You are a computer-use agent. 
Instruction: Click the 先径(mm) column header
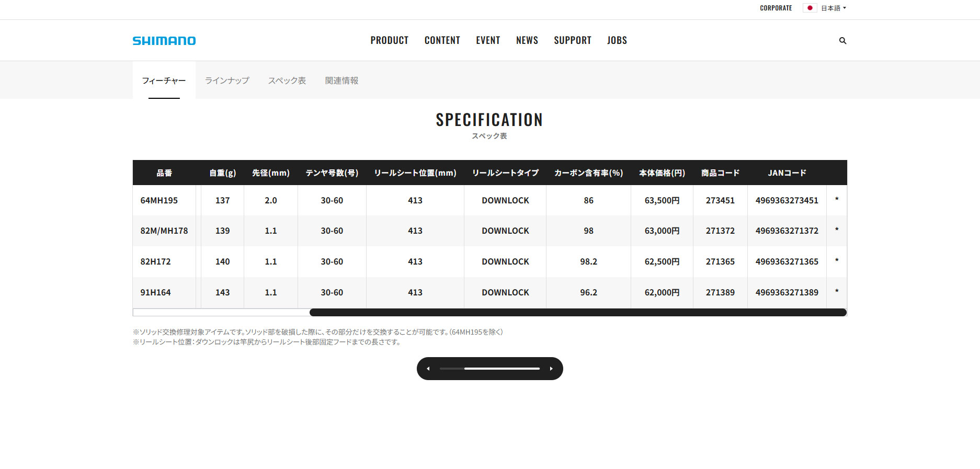click(x=271, y=173)
